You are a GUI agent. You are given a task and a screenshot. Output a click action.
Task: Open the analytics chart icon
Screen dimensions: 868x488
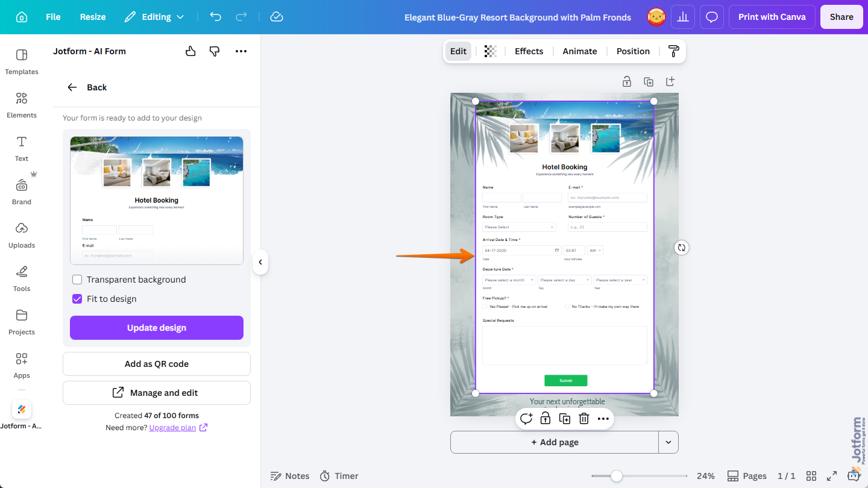[683, 17]
